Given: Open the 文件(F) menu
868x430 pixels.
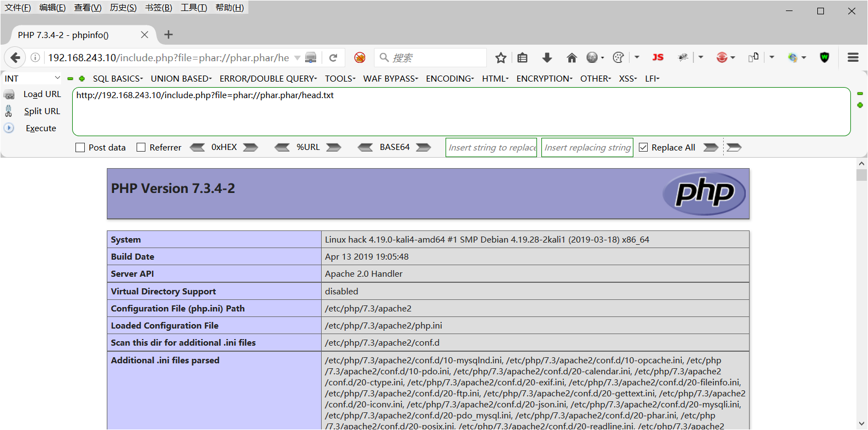Looking at the screenshot, I should 18,7.
